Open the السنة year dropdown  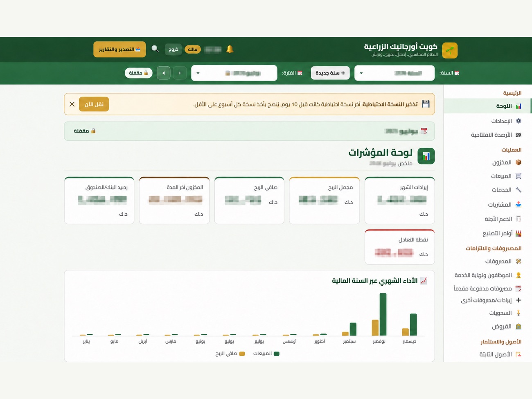coord(394,73)
